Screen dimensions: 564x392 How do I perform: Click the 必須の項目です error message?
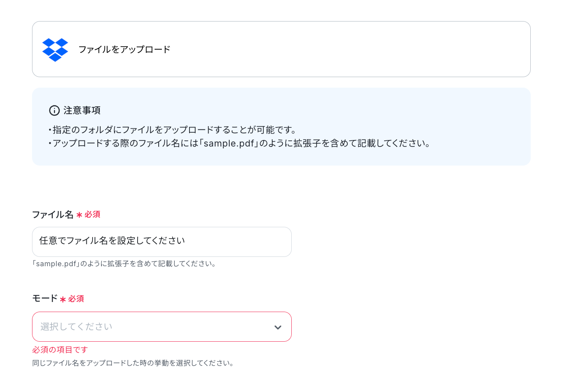pos(60,350)
